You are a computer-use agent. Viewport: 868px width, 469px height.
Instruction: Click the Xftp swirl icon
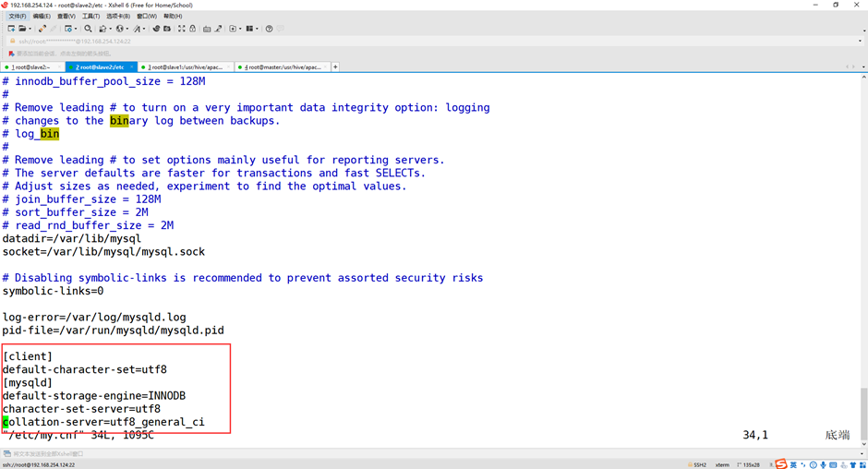pos(156,29)
